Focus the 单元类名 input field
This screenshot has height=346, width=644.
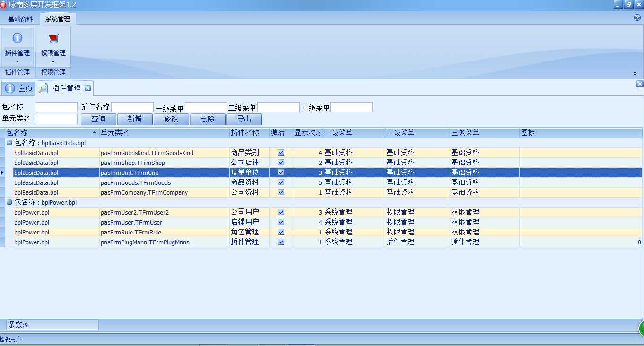(x=56, y=119)
